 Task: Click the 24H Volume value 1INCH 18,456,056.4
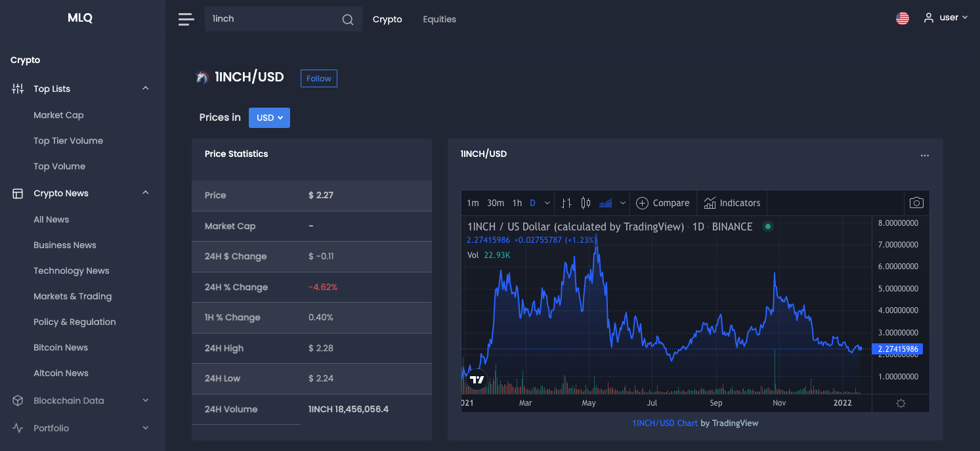[349, 409]
